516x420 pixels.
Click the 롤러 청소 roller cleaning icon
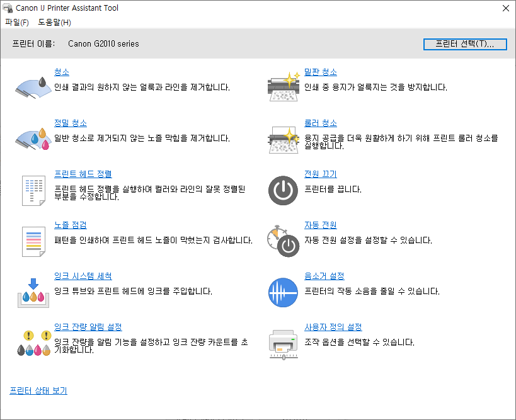(x=284, y=139)
